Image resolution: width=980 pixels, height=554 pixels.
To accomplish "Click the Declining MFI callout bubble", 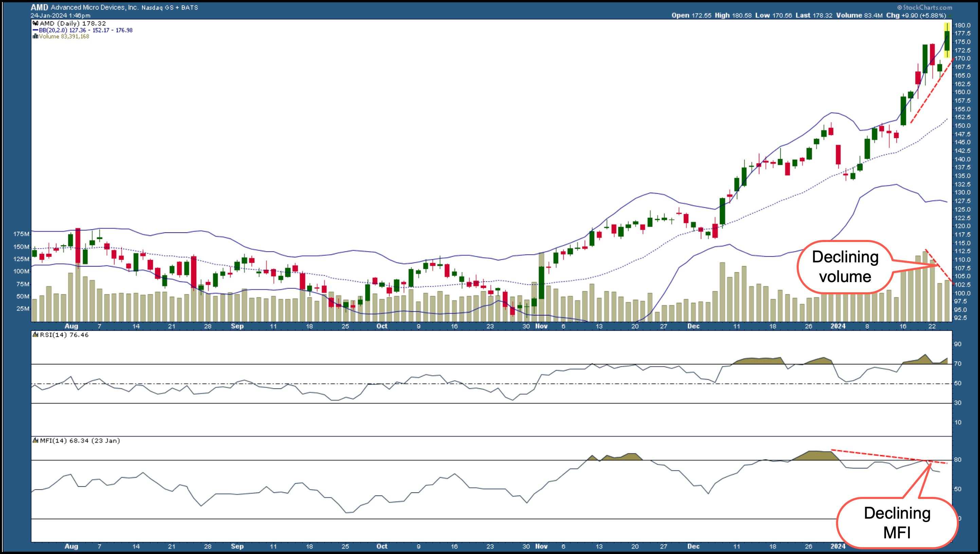I will 897,523.
